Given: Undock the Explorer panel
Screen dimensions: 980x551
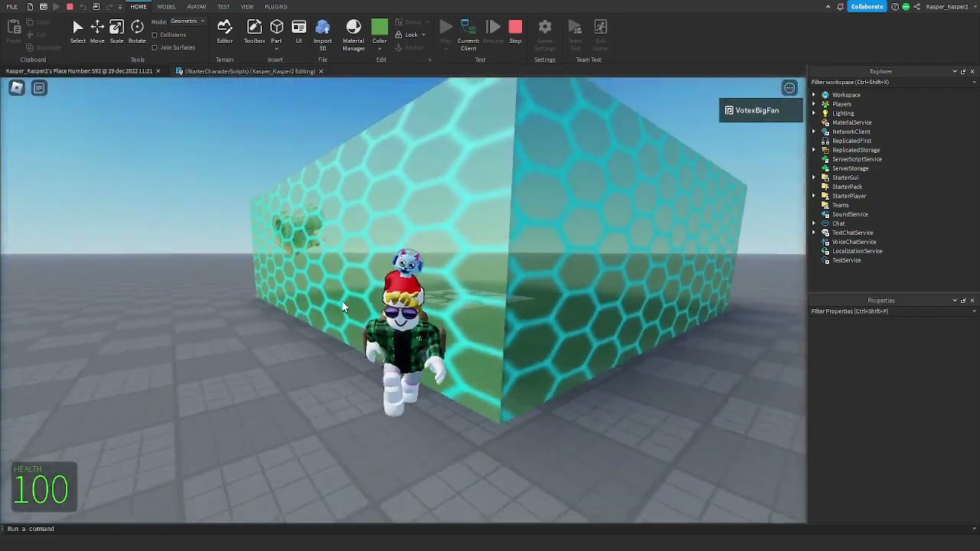Looking at the screenshot, I should (x=963, y=71).
